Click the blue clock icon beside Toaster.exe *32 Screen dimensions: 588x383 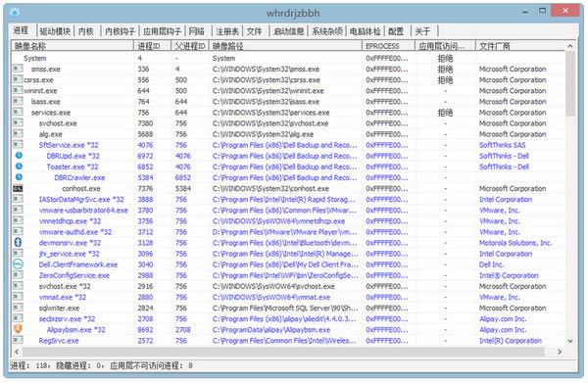(19, 166)
